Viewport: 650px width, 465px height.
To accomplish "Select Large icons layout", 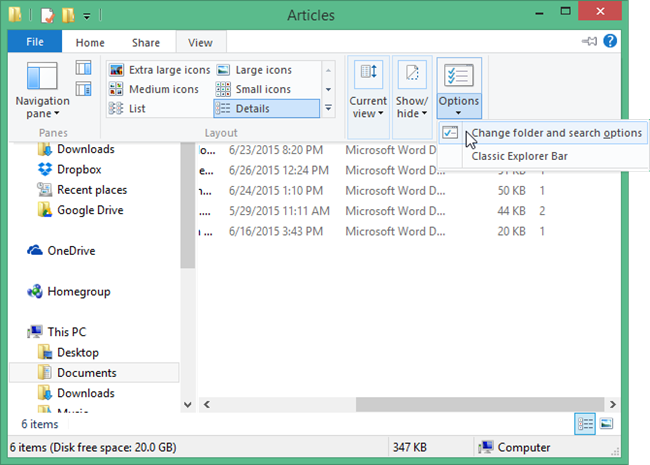I will tap(254, 70).
